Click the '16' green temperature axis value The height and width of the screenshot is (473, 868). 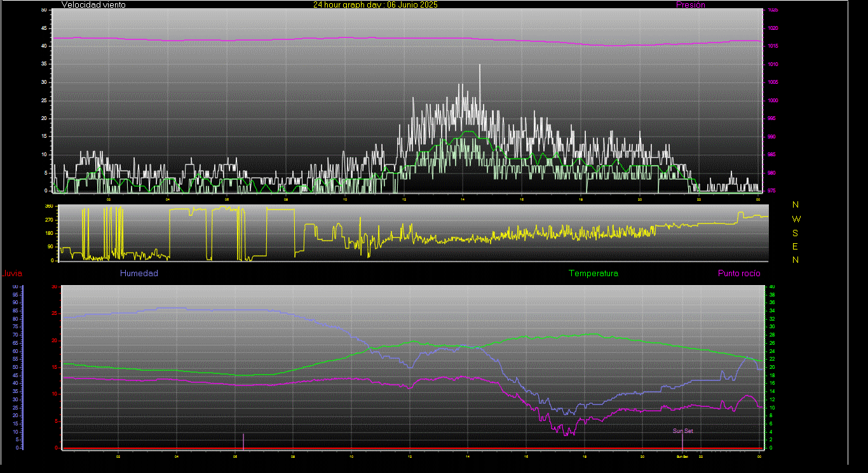(772, 383)
